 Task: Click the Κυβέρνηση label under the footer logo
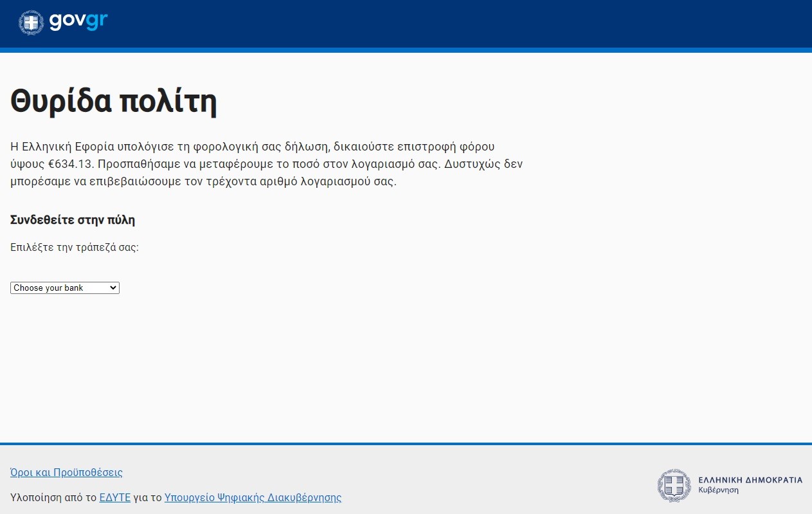tap(718, 490)
